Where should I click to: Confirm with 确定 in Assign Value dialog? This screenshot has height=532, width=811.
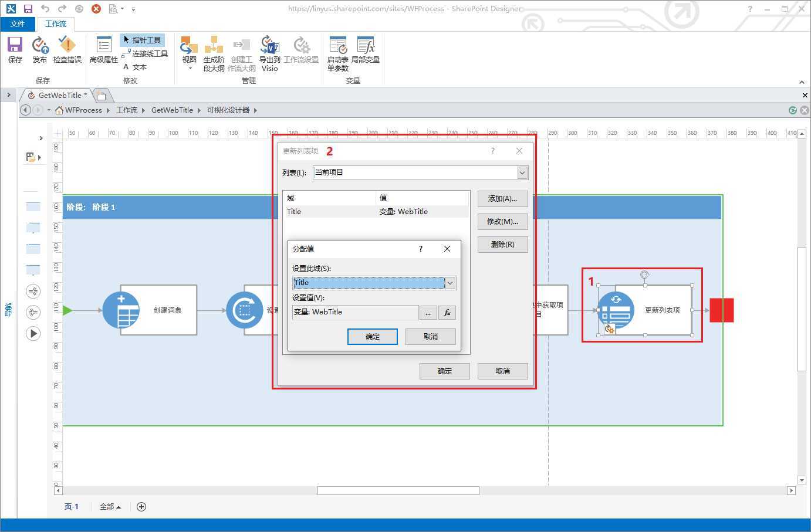point(372,337)
